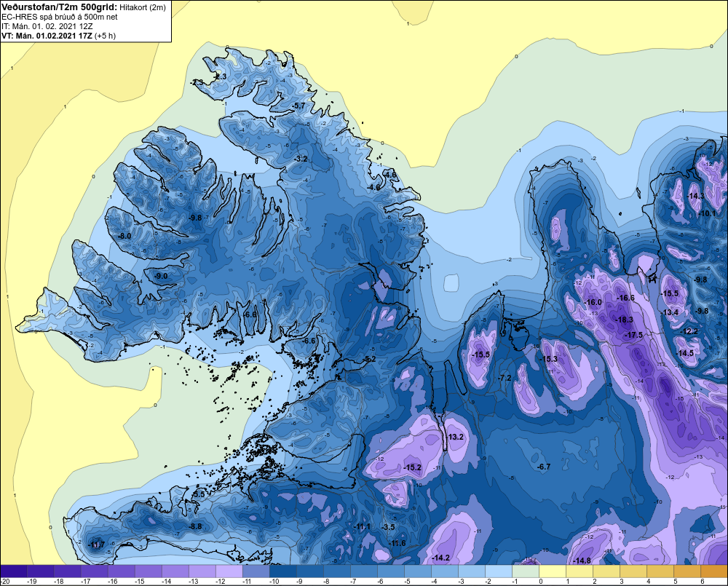This screenshot has width=728, height=586.
Task: Click the -16.6 temperature label
Action: (625, 298)
